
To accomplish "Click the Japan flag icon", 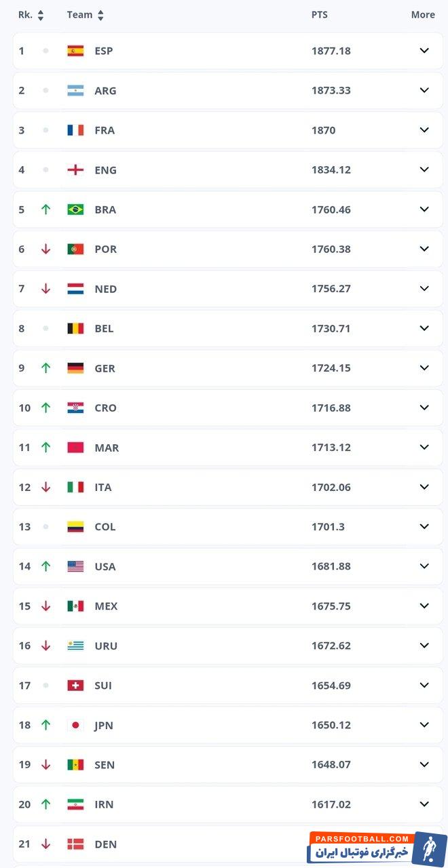I will click(x=75, y=725).
